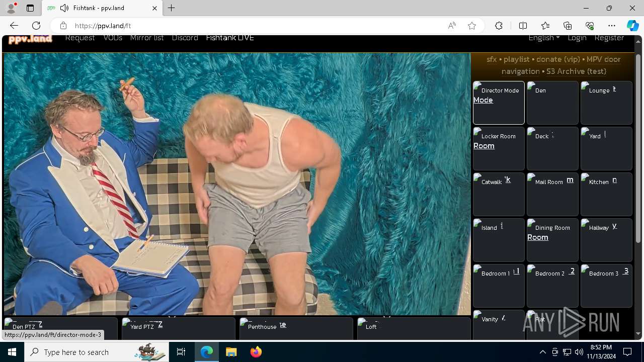Open the donate (vip) link
644x362 pixels.
pyautogui.click(x=558, y=59)
